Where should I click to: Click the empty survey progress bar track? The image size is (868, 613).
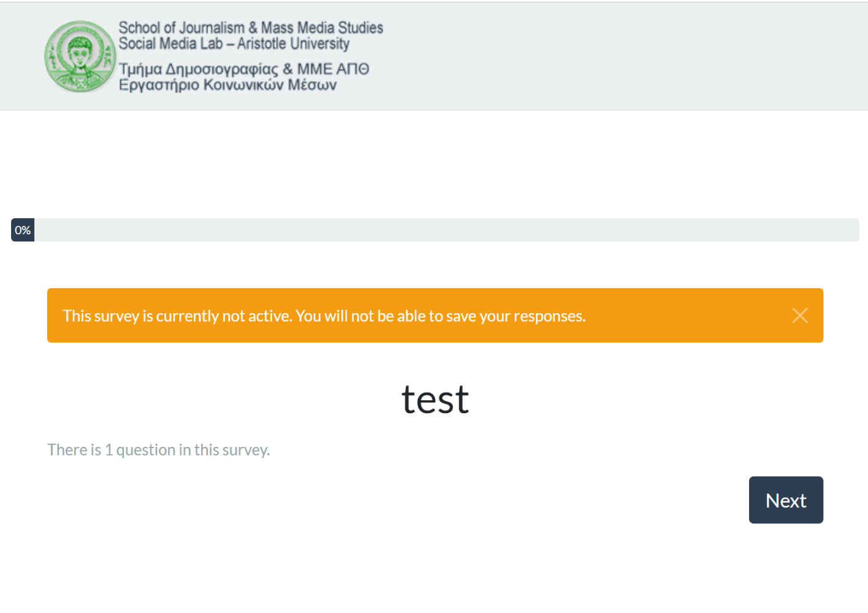pyautogui.click(x=446, y=230)
